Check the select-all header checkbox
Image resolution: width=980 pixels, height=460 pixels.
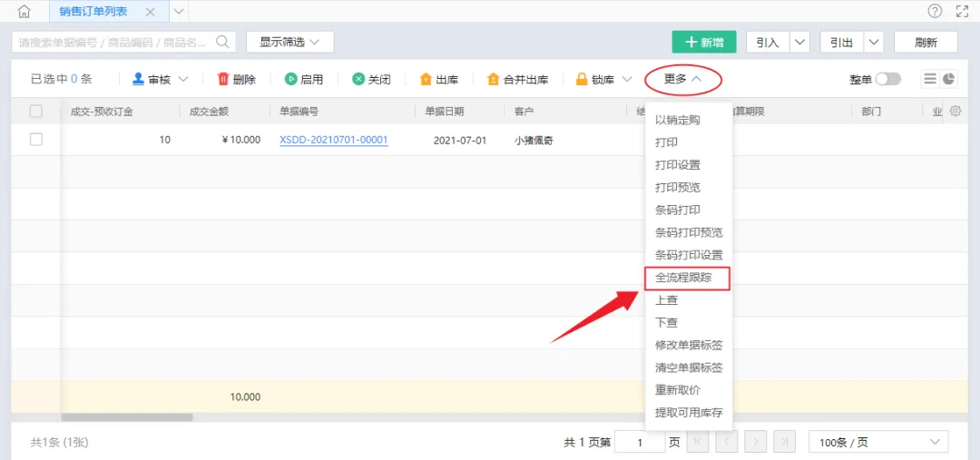[36, 112]
